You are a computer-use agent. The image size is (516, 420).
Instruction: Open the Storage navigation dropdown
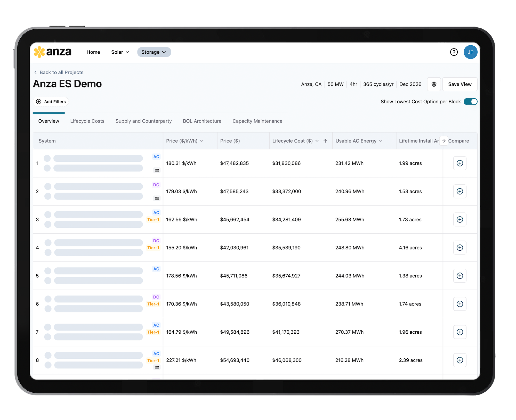[x=154, y=52]
